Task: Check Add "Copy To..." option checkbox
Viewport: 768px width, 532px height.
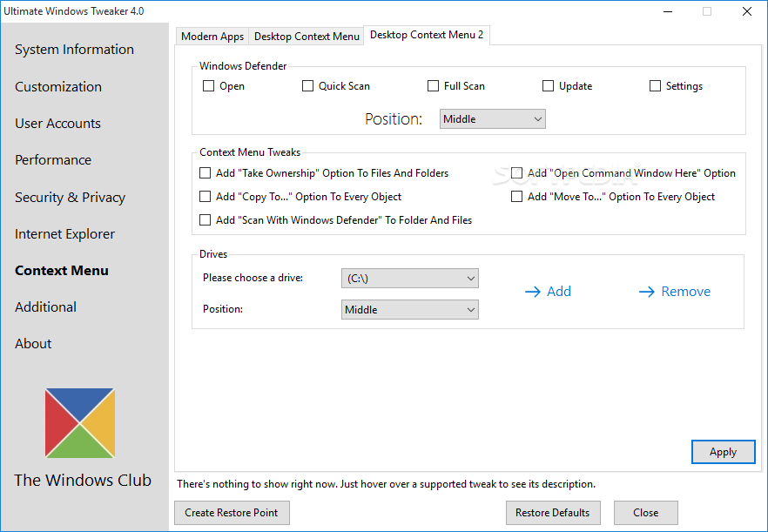Action: (x=205, y=197)
